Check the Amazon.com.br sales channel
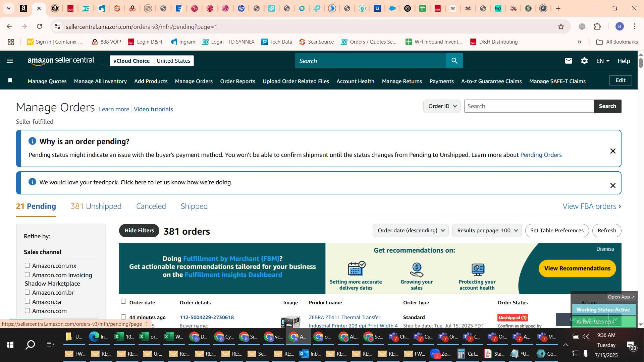The height and width of the screenshot is (362, 644). [x=27, y=292]
